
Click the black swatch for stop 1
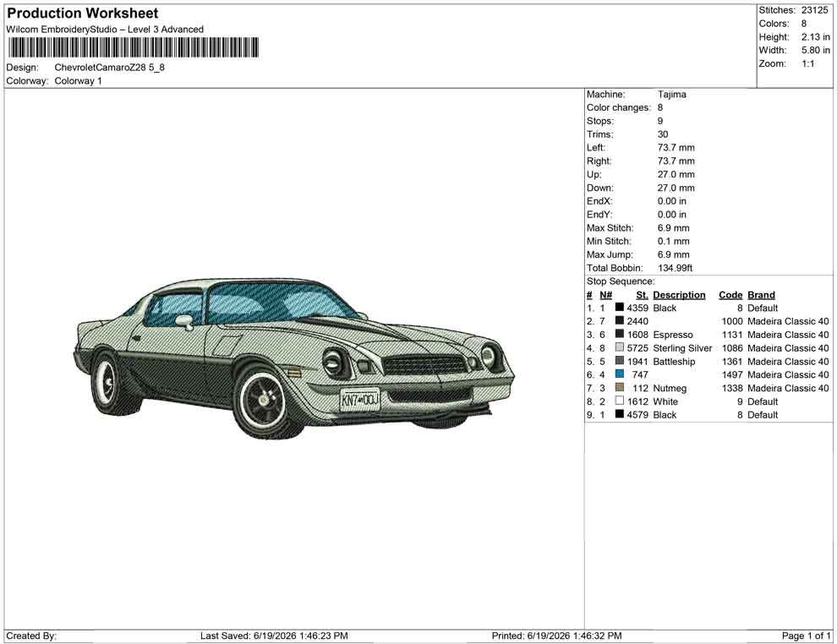(x=619, y=308)
